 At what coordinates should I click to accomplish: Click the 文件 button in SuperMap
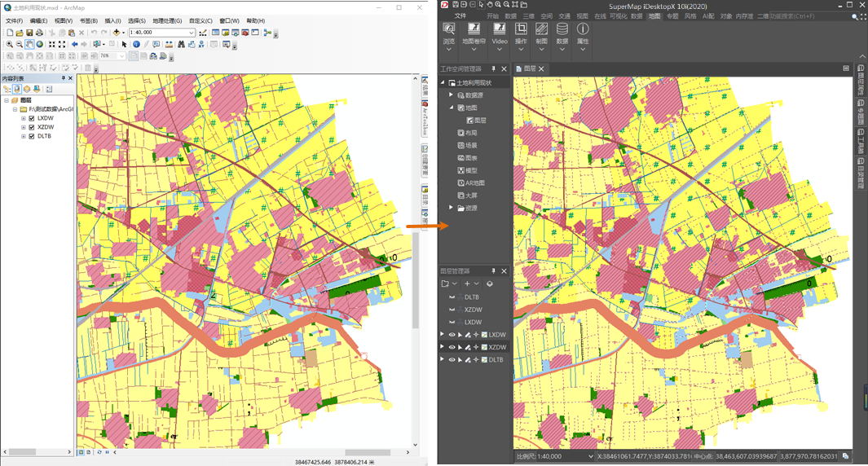(x=460, y=15)
